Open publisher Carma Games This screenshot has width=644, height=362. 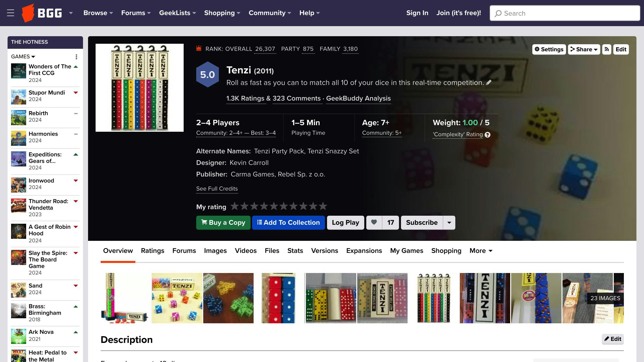(x=252, y=174)
